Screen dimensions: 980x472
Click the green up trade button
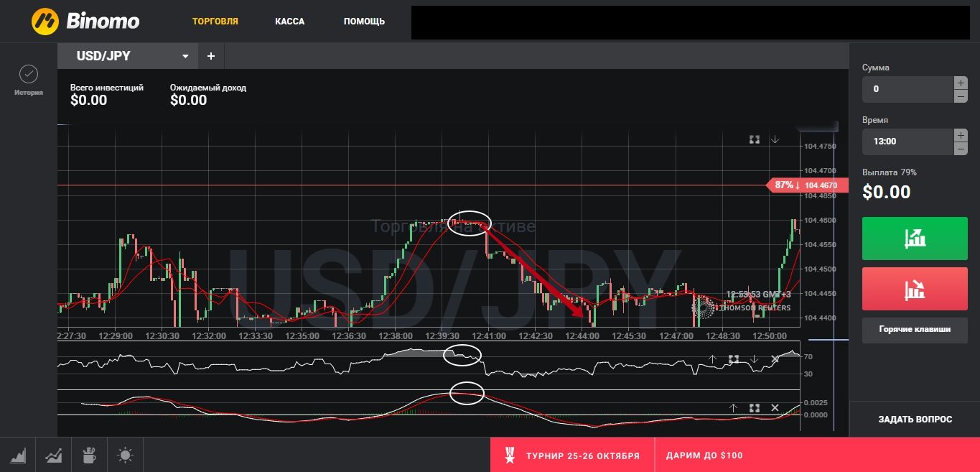[915, 238]
